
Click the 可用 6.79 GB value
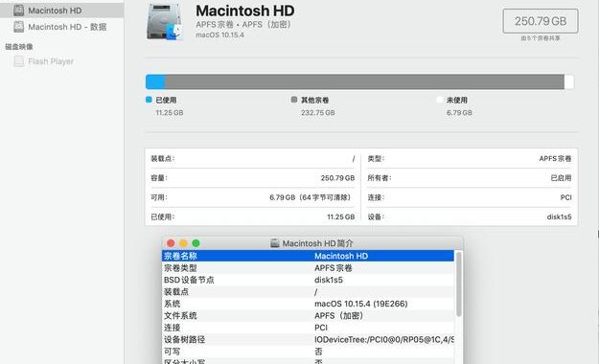[x=310, y=197]
